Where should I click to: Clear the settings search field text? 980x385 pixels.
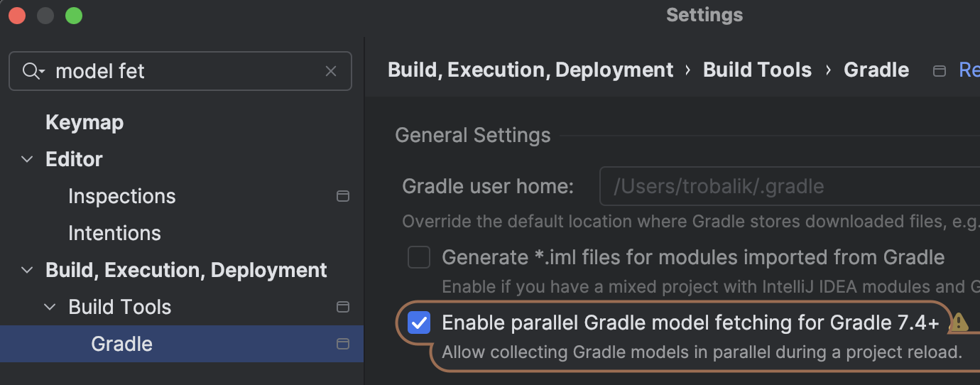331,71
